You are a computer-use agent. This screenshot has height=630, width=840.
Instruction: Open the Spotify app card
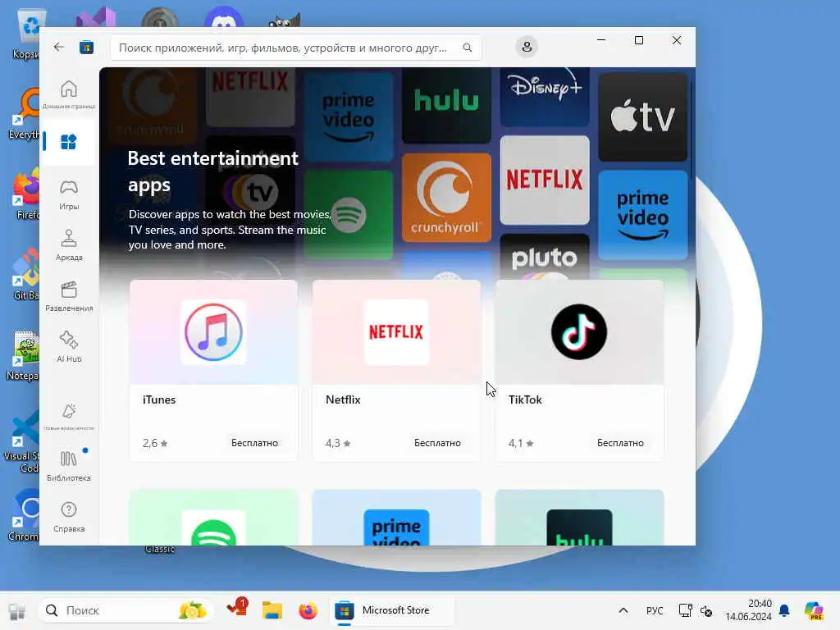pos(213,518)
